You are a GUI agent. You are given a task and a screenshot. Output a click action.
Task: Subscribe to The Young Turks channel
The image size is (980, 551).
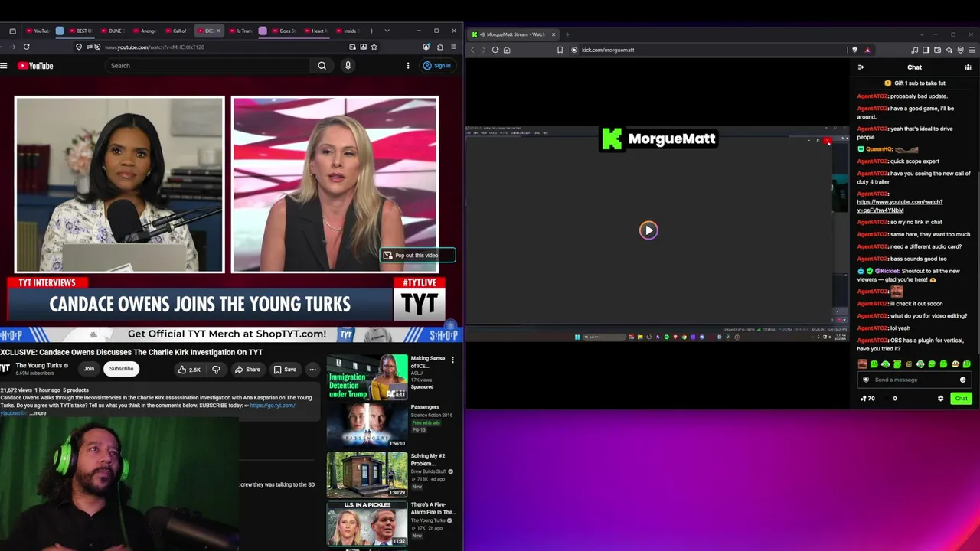point(121,369)
